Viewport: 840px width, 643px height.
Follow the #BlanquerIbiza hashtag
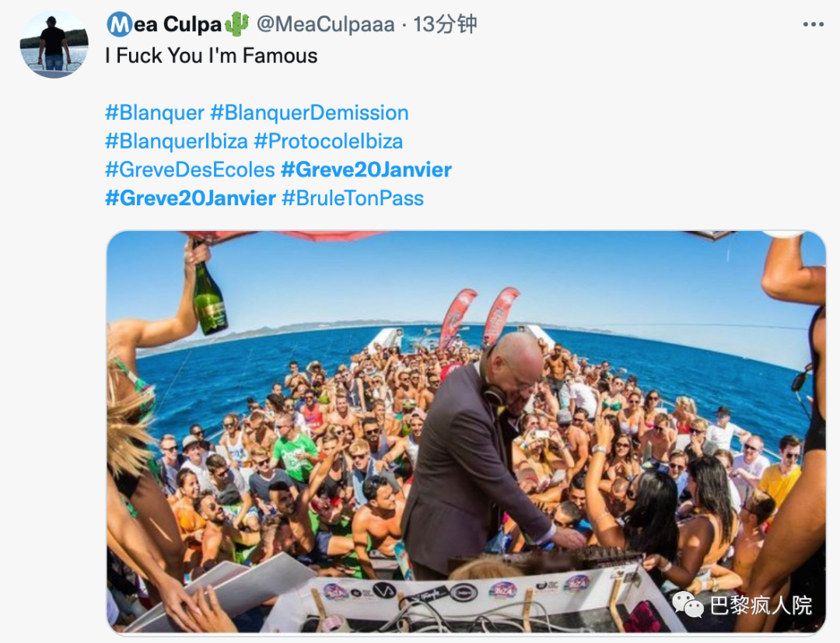[x=177, y=142]
